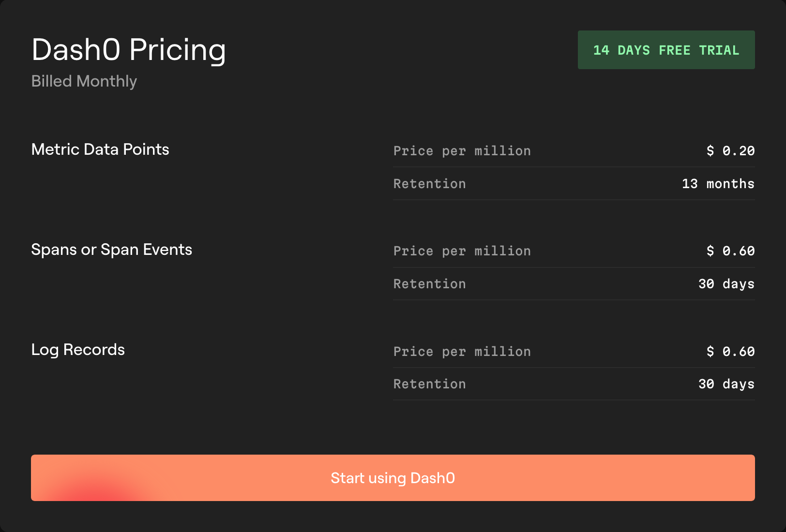Click Retention label in Log Records section
Image resolution: width=786 pixels, height=532 pixels.
(x=429, y=384)
